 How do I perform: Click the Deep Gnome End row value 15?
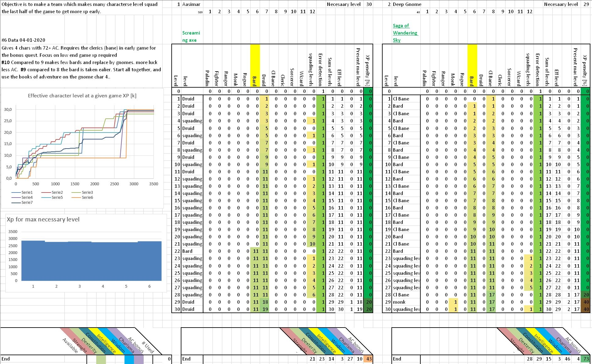[x=548, y=359]
